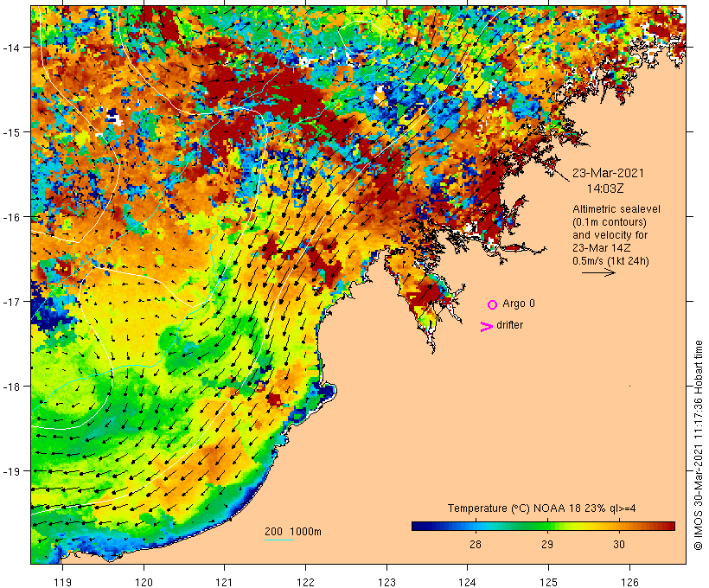Click the "Altimetric sealevel" text
Image resolution: width=709 pixels, height=588 pixels.
point(616,209)
